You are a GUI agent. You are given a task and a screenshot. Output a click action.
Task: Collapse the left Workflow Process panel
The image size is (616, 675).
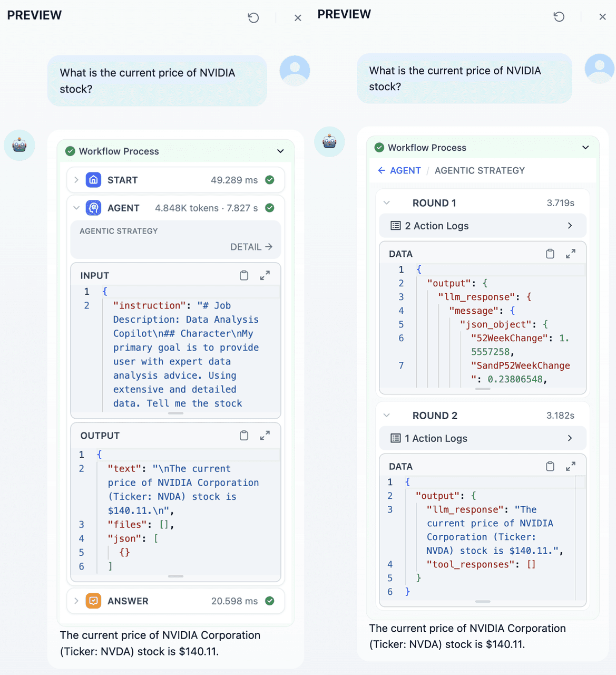(x=280, y=151)
